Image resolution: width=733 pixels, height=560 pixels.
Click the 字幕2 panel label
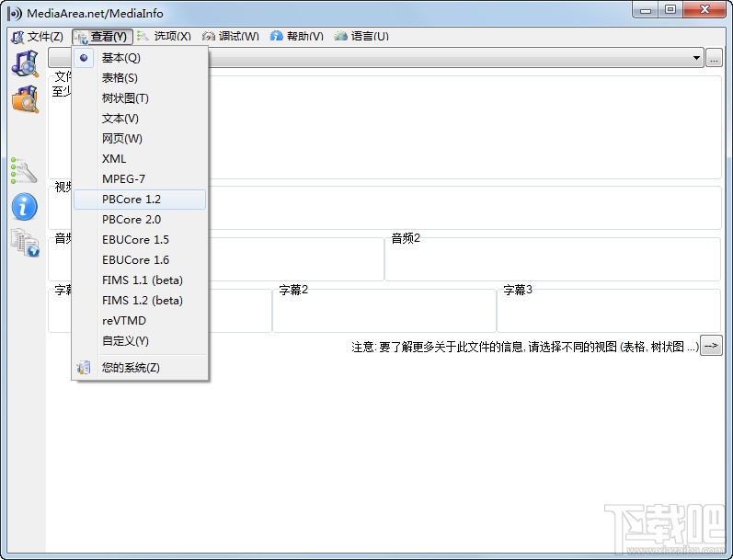point(293,290)
